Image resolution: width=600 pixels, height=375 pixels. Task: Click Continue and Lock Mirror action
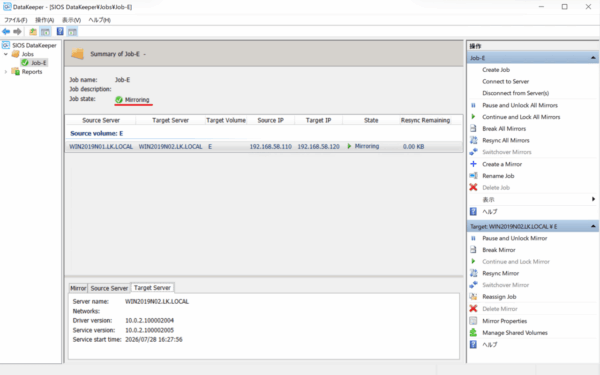(516, 261)
